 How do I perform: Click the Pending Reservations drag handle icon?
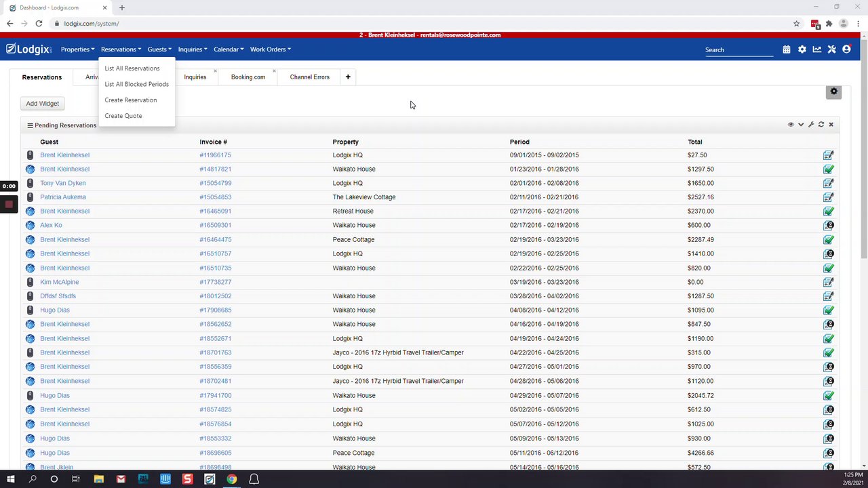[x=30, y=125]
